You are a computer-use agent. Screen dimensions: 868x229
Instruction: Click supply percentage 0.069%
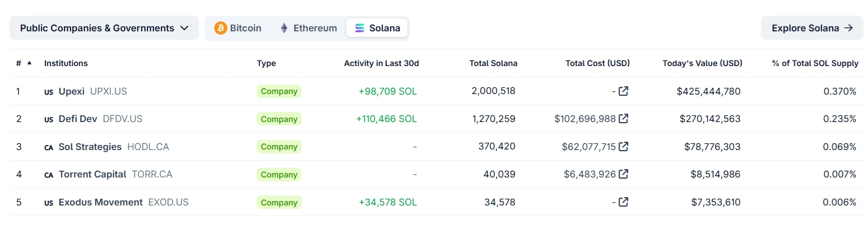click(x=840, y=147)
